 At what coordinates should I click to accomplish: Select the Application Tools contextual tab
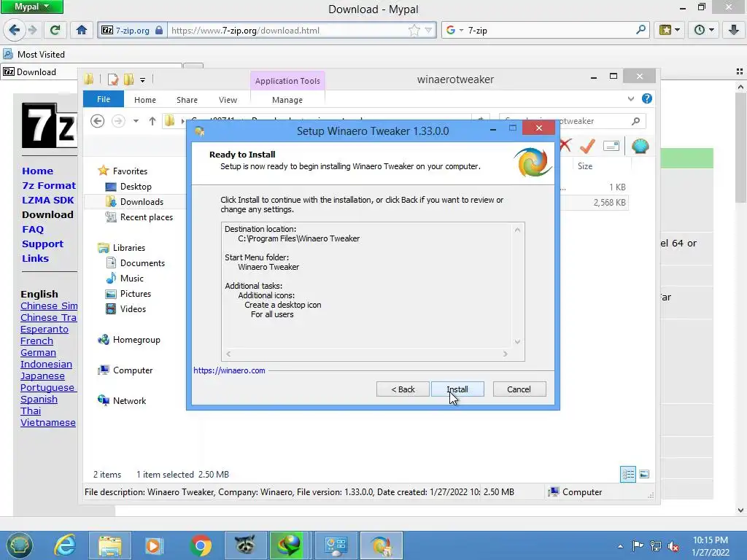click(287, 81)
